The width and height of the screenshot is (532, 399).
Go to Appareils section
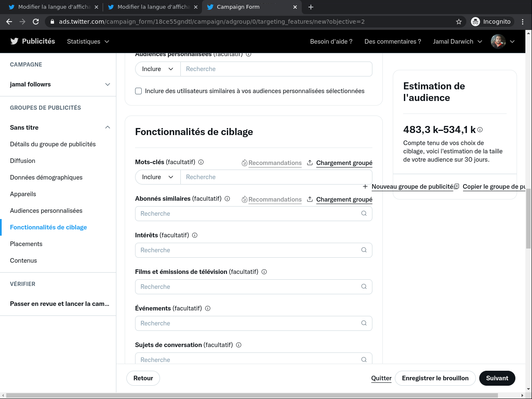23,194
